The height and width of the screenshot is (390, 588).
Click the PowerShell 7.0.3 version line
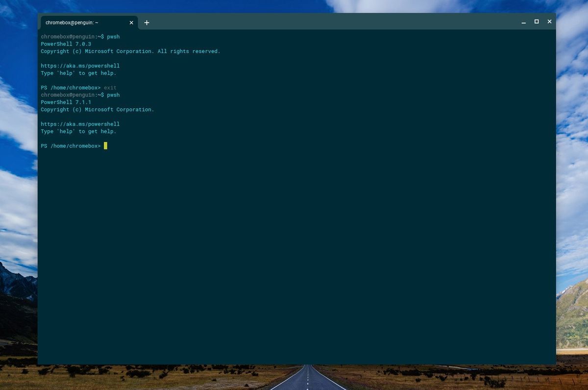[66, 44]
